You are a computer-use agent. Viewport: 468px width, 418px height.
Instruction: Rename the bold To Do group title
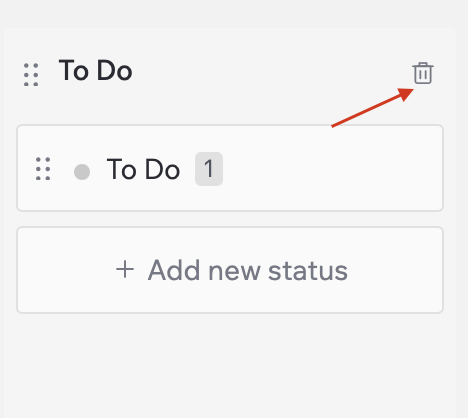pyautogui.click(x=96, y=71)
